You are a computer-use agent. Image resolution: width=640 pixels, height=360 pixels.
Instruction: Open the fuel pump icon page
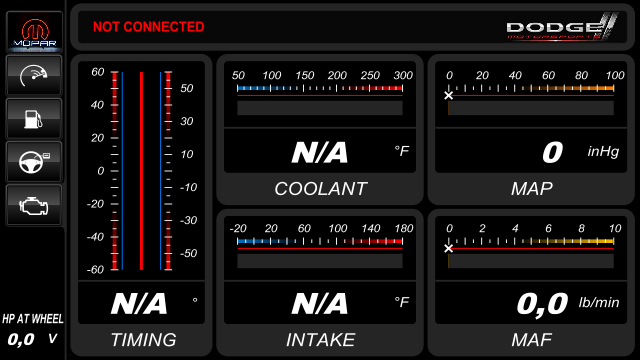pos(34,119)
